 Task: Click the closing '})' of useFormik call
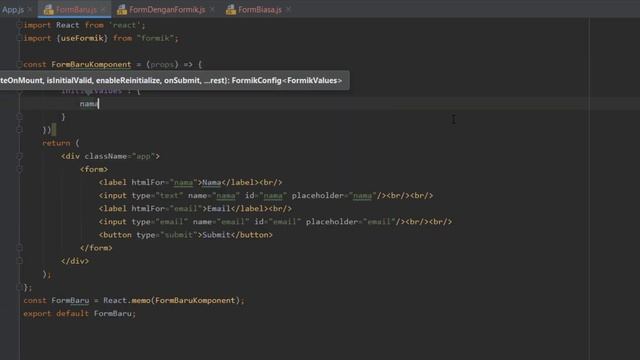pos(47,130)
